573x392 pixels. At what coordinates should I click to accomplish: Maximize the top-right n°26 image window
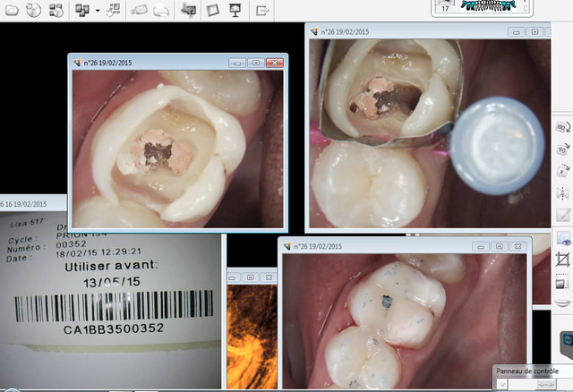535,31
